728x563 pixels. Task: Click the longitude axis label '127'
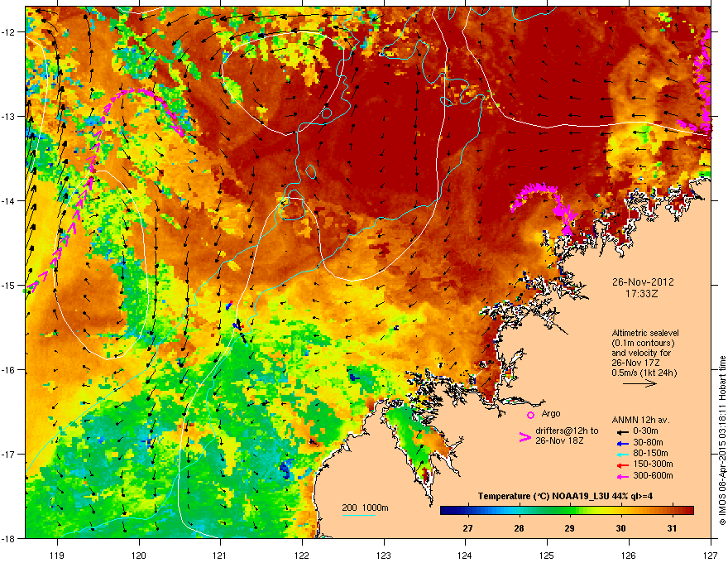(711, 555)
